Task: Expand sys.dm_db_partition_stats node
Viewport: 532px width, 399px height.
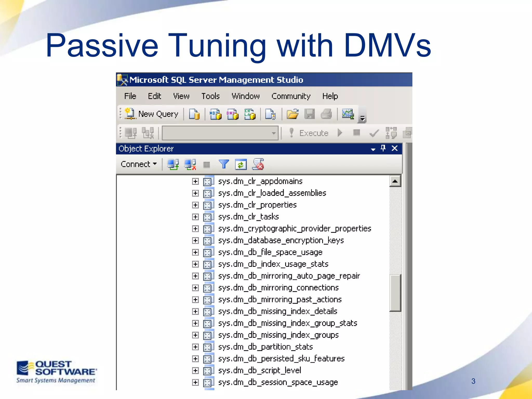Action: [x=195, y=347]
